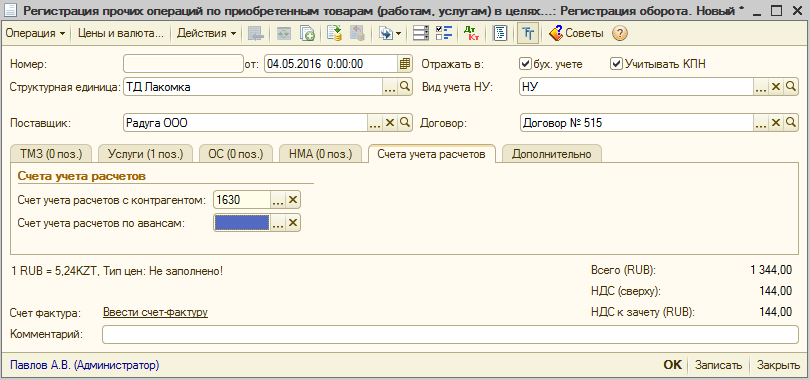Click the highlighted blue advances account field

tap(242, 223)
